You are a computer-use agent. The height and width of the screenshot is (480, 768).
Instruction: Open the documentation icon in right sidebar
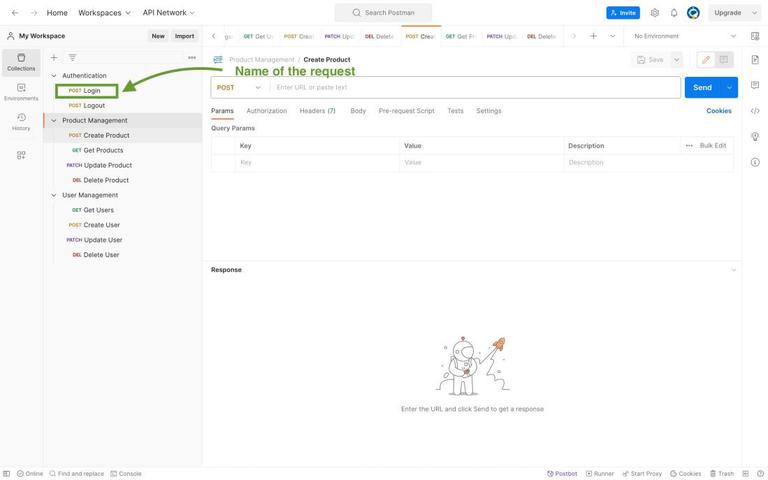tap(755, 60)
